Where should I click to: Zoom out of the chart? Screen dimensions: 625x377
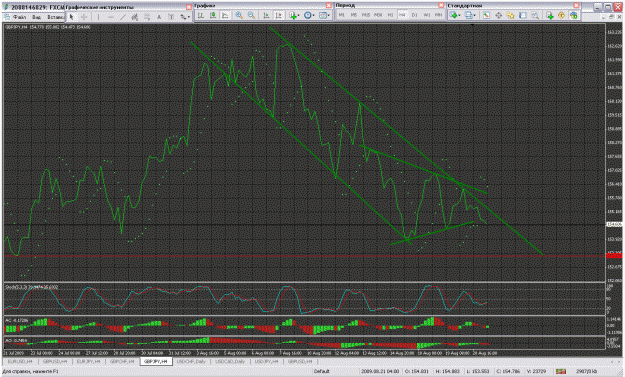coord(251,15)
